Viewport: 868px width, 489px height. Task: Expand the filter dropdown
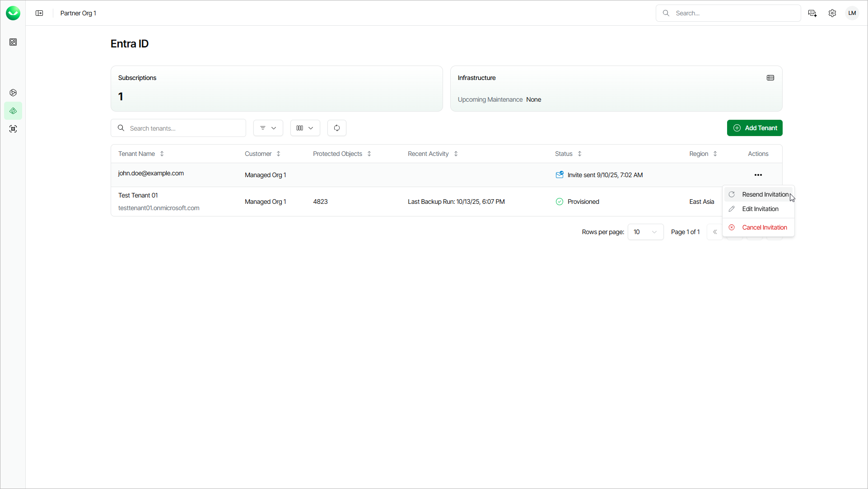(x=268, y=128)
